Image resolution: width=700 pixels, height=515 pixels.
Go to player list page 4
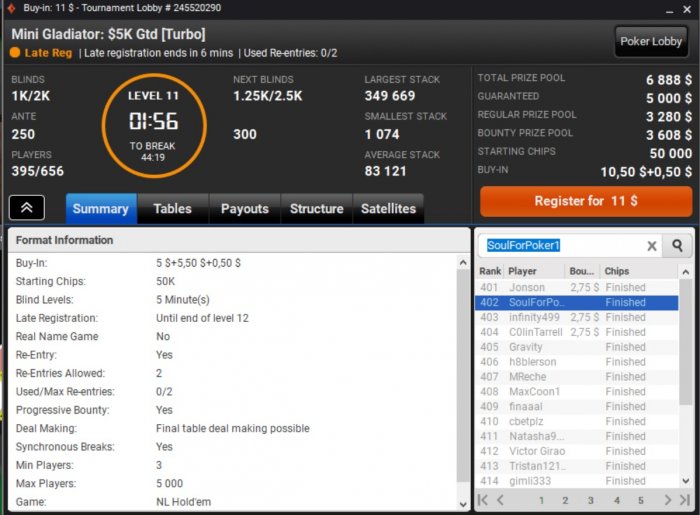coord(617,500)
